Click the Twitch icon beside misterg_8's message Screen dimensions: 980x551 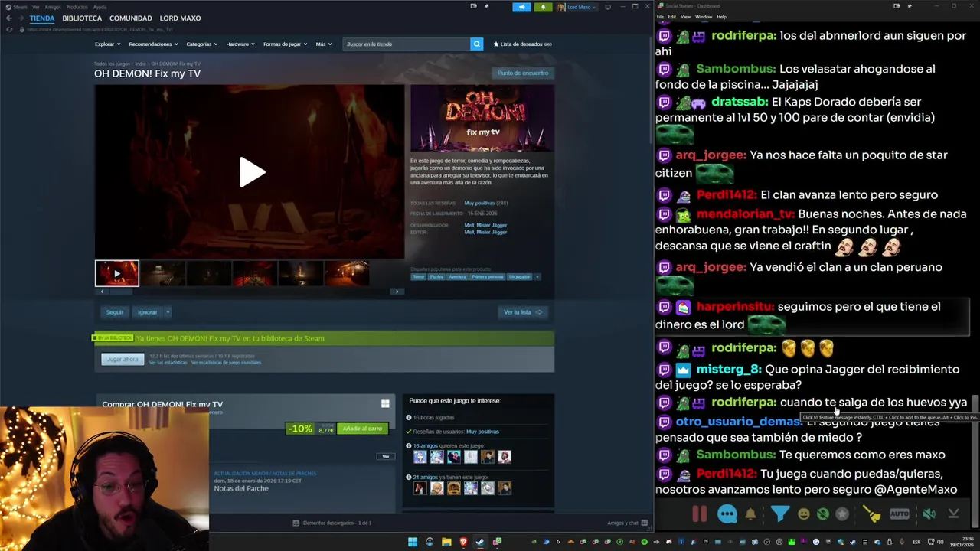tap(664, 370)
